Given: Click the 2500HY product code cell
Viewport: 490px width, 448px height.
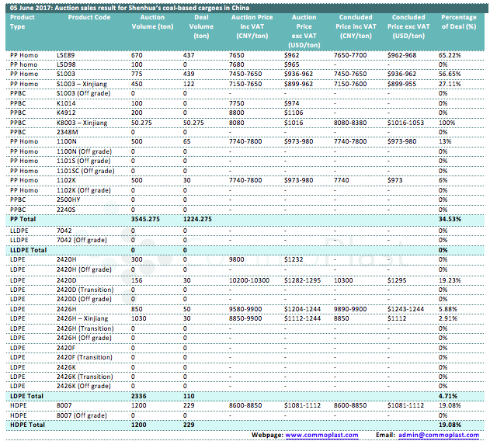Looking at the screenshot, I should pyautogui.click(x=68, y=200).
